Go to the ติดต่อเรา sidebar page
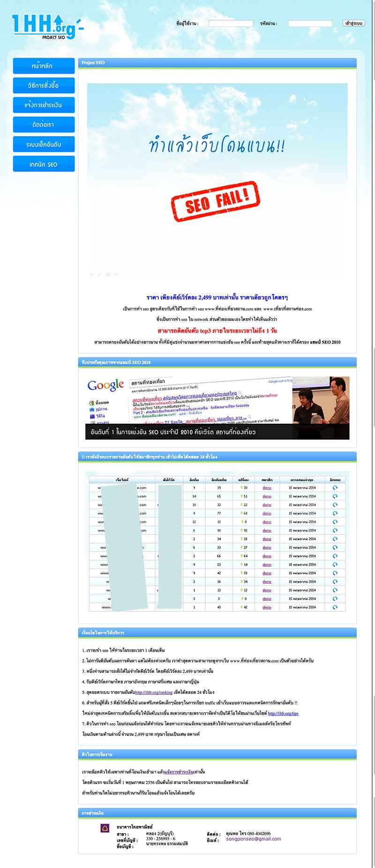This screenshot has height=868, width=375. point(44,125)
